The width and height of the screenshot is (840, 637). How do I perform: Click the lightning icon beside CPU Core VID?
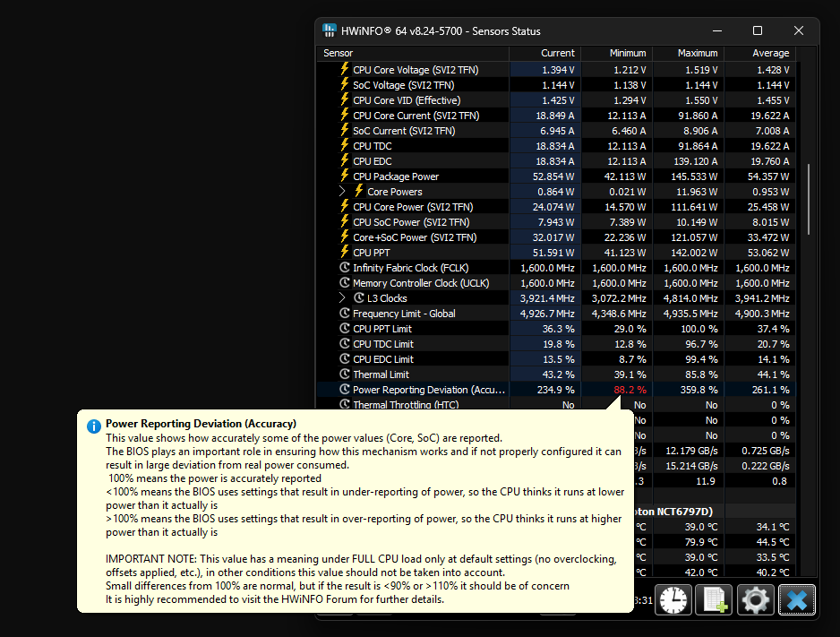345,99
